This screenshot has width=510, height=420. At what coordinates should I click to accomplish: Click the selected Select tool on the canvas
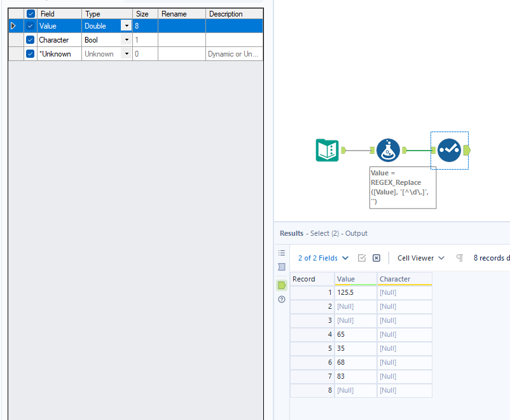449,151
